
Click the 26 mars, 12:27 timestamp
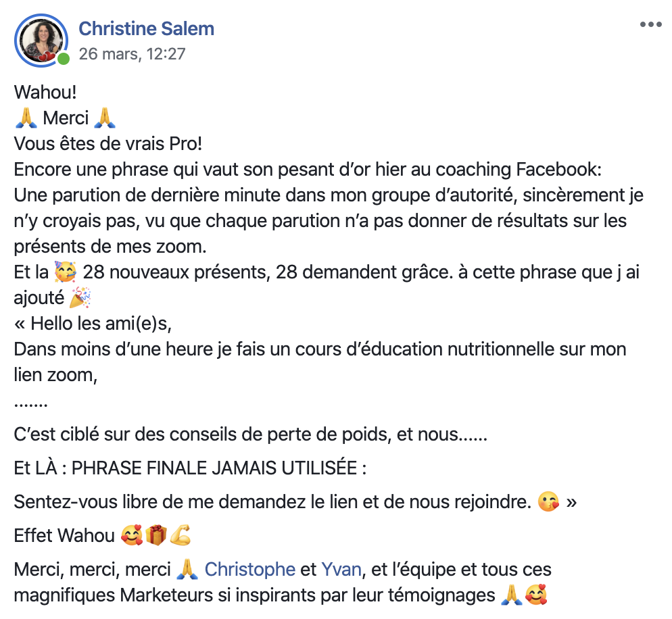pos(132,54)
